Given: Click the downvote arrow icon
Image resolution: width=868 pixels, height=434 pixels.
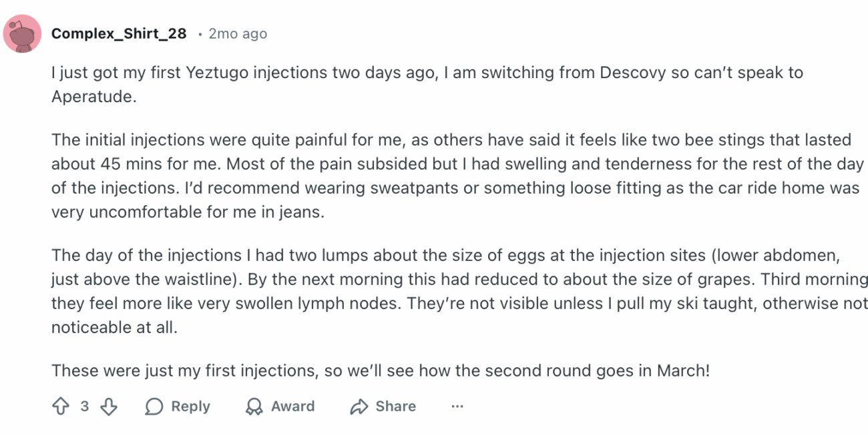Looking at the screenshot, I should coord(109,406).
